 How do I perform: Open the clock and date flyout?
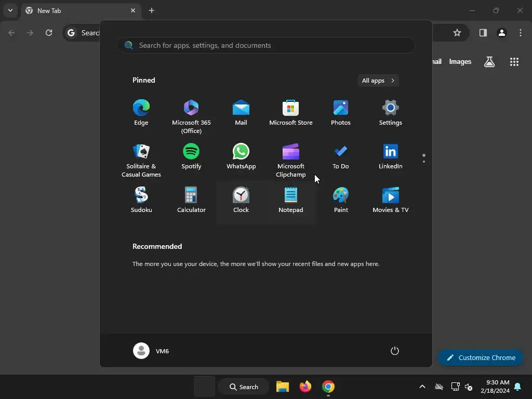tap(495, 387)
